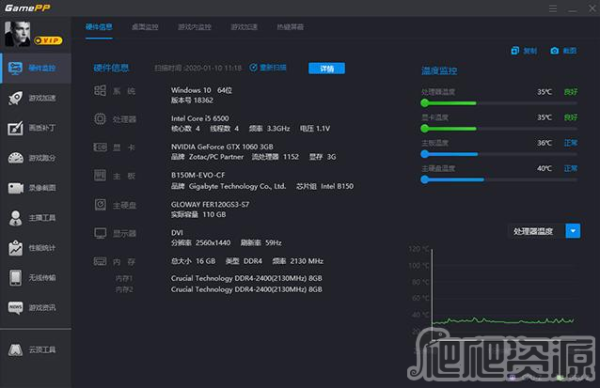Open the game news sidebar item
Viewport: 600px width, 388px height.
tap(36, 308)
